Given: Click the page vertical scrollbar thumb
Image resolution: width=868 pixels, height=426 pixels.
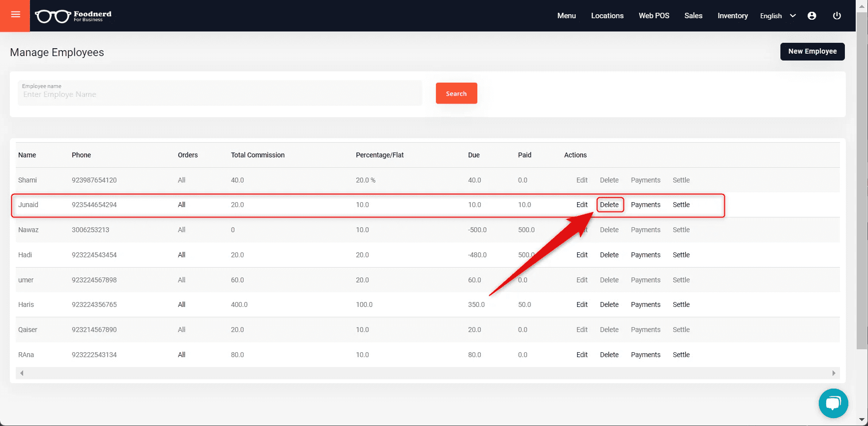Looking at the screenshot, I should coord(862,180).
